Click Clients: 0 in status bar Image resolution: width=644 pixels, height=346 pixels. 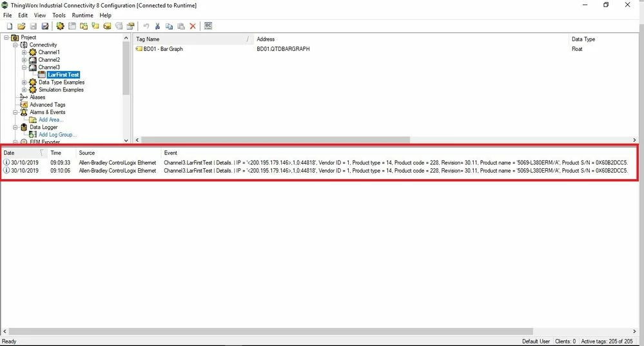[565, 341]
